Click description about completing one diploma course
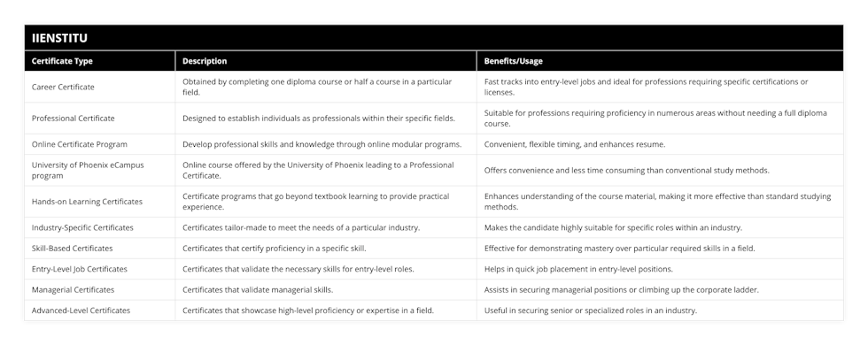868x345 pixels. pyautogui.click(x=326, y=87)
